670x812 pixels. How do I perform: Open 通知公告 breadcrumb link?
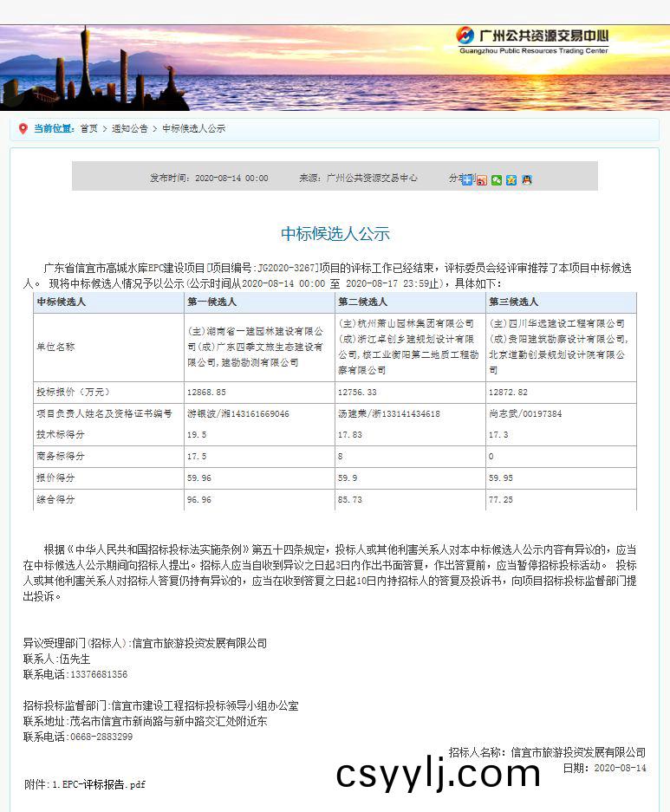(129, 128)
